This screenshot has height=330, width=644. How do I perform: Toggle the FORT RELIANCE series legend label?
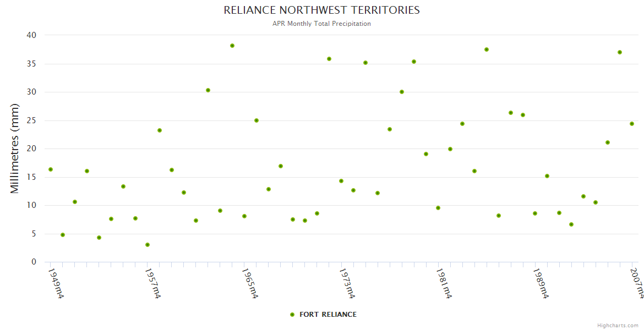[328, 315]
